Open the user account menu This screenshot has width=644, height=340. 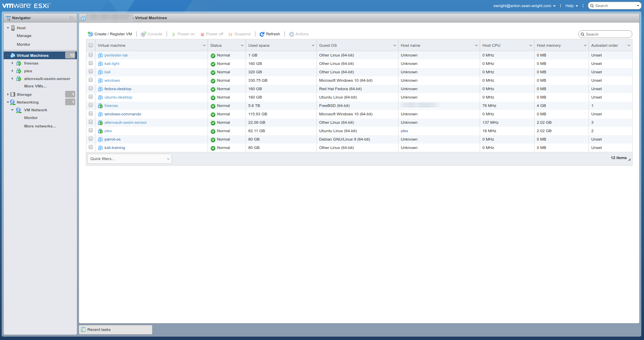[x=524, y=6]
